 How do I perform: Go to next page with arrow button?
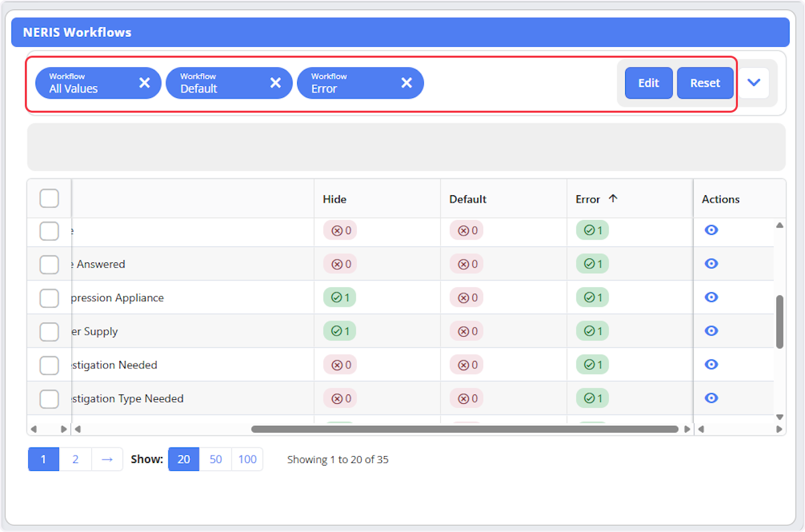coord(107,460)
